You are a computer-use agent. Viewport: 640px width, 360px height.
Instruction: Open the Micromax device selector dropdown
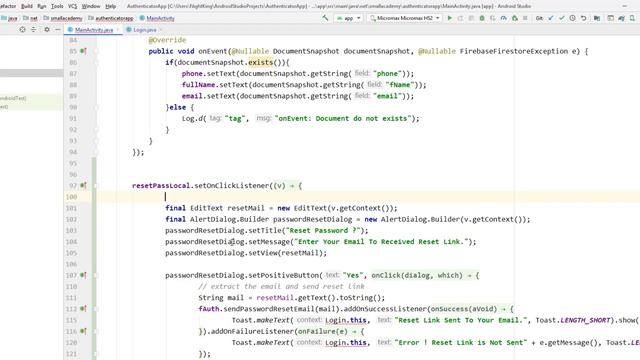(405, 18)
